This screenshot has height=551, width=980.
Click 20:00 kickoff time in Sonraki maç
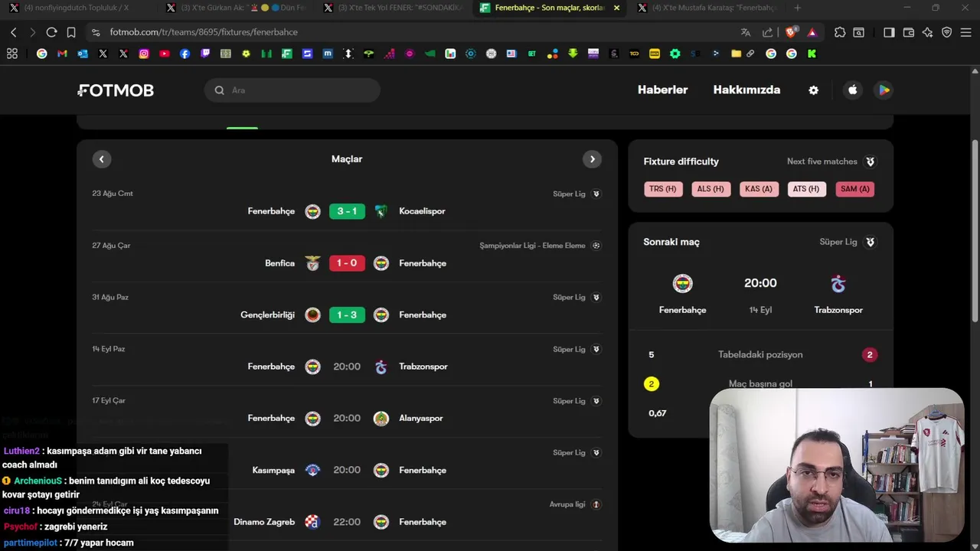pyautogui.click(x=760, y=283)
